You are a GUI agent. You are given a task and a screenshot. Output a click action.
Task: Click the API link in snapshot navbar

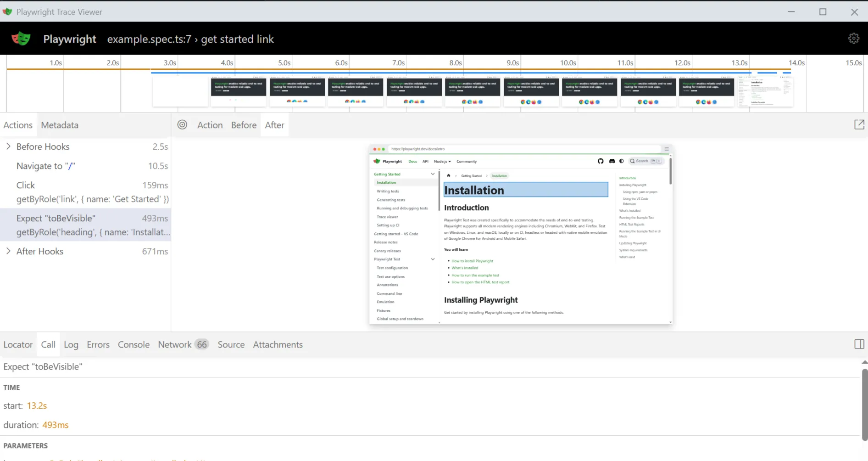[425, 161]
